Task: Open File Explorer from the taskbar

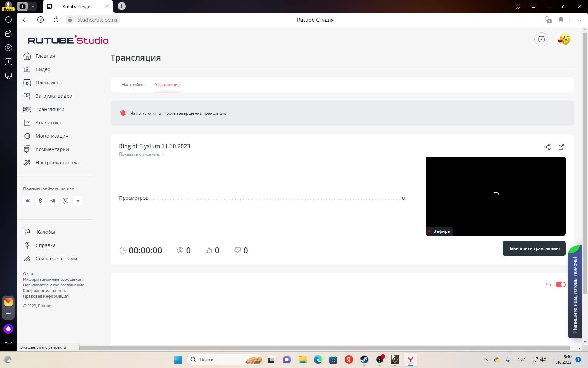Action: coord(303,360)
